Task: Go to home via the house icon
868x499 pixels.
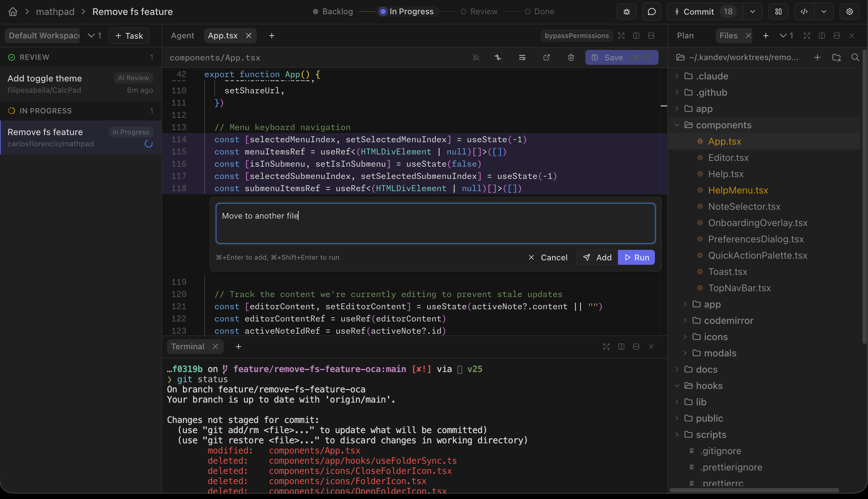Action: (13, 12)
